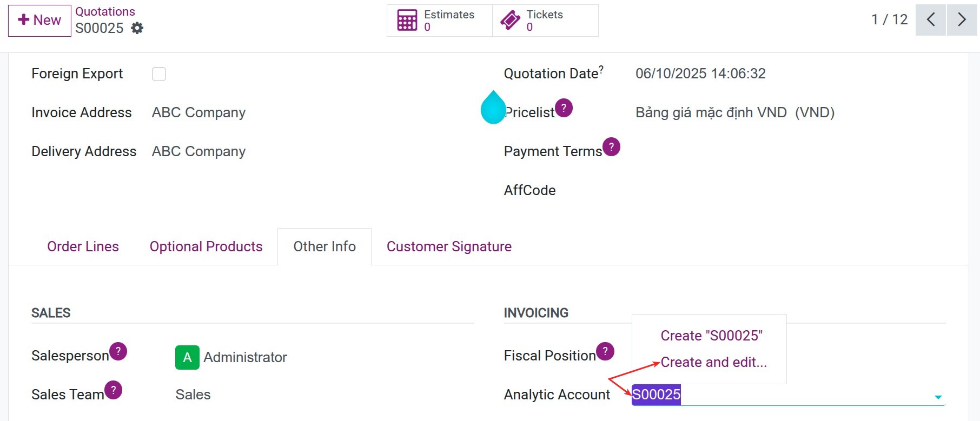Image resolution: width=980 pixels, height=421 pixels.
Task: Open the Pricelist field Bảng giá mặc định VND
Action: [735, 112]
